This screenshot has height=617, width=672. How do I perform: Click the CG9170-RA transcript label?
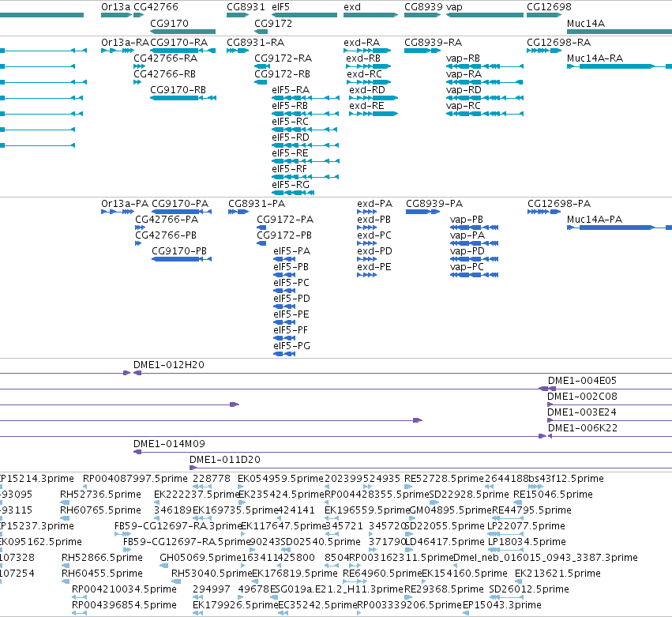tap(178, 43)
